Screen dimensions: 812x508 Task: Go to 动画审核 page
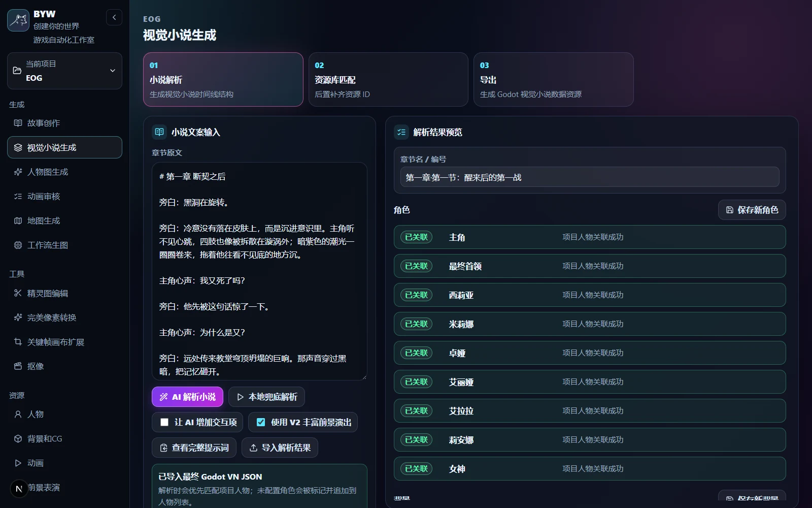[x=65, y=196]
